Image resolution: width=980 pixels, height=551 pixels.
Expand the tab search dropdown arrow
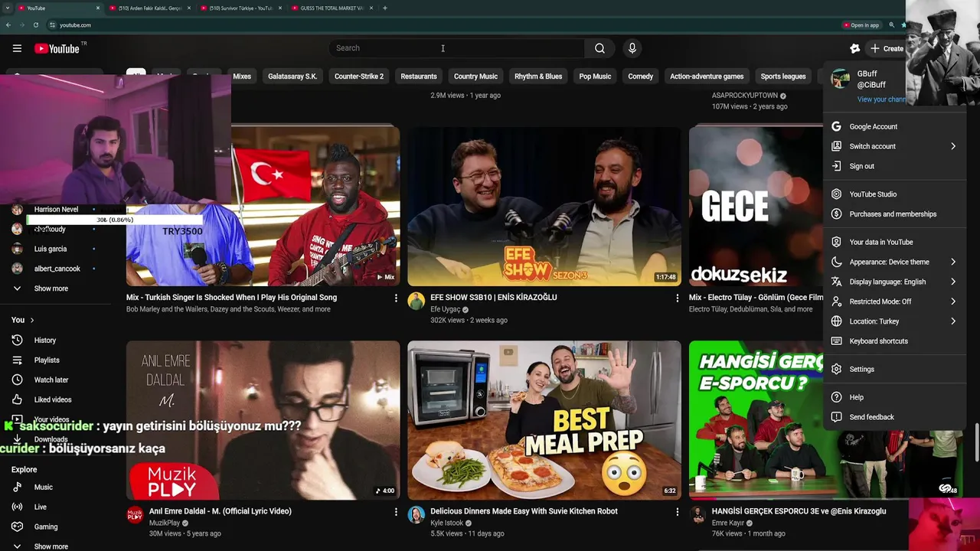click(8, 8)
